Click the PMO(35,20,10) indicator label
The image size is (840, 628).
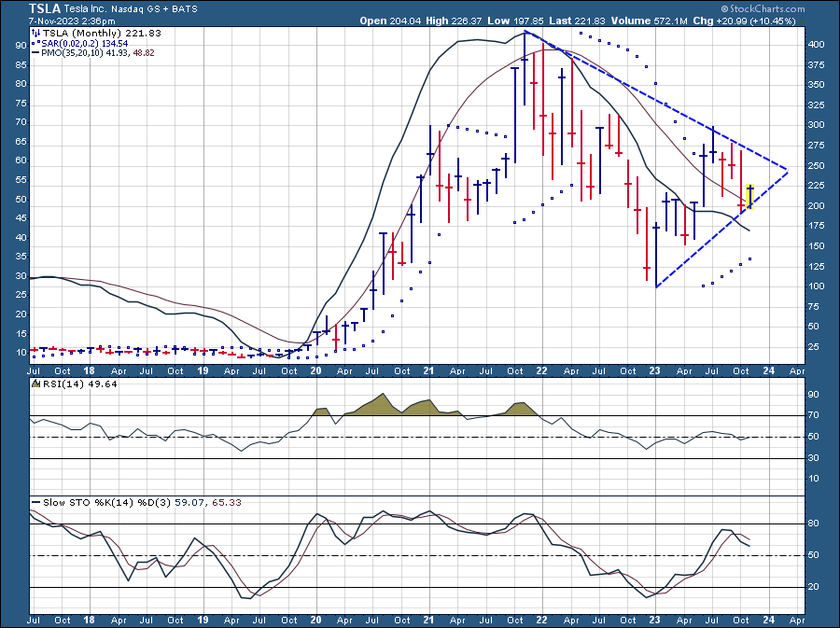[77, 53]
